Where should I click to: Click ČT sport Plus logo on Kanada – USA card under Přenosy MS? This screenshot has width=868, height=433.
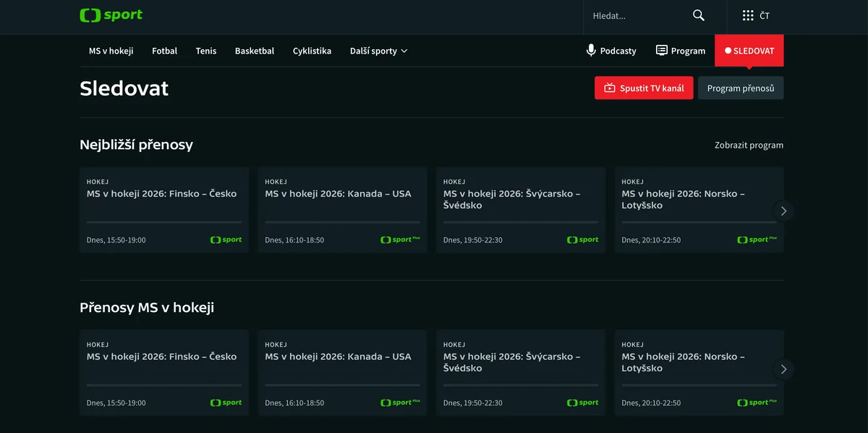[400, 403]
